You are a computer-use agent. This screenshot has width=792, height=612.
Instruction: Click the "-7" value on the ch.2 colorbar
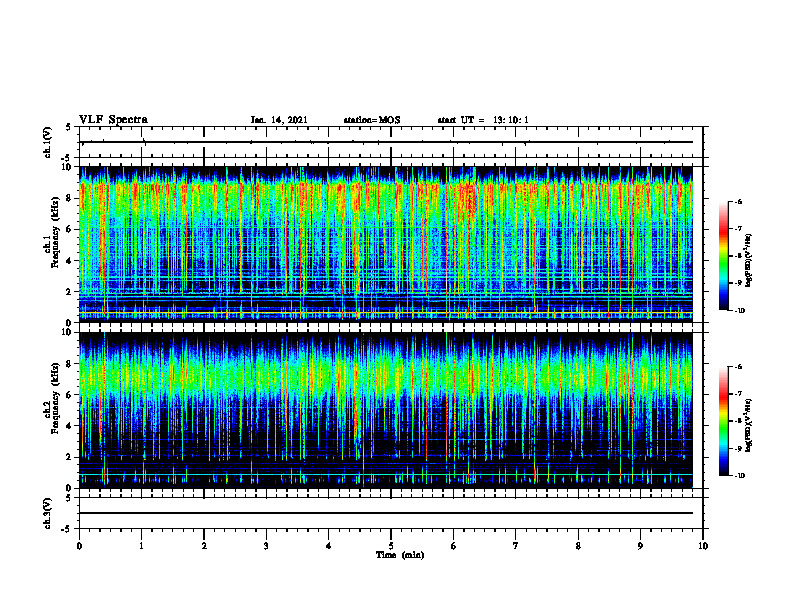(738, 394)
